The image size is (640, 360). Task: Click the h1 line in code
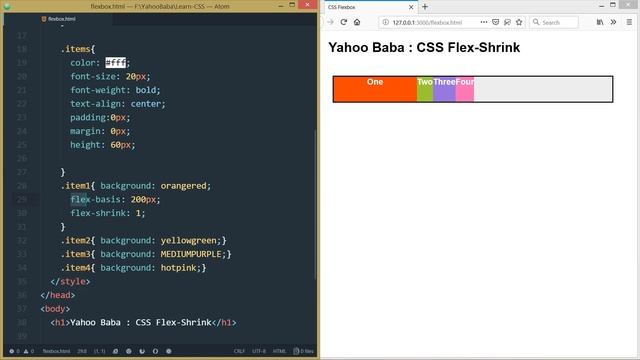click(x=143, y=322)
